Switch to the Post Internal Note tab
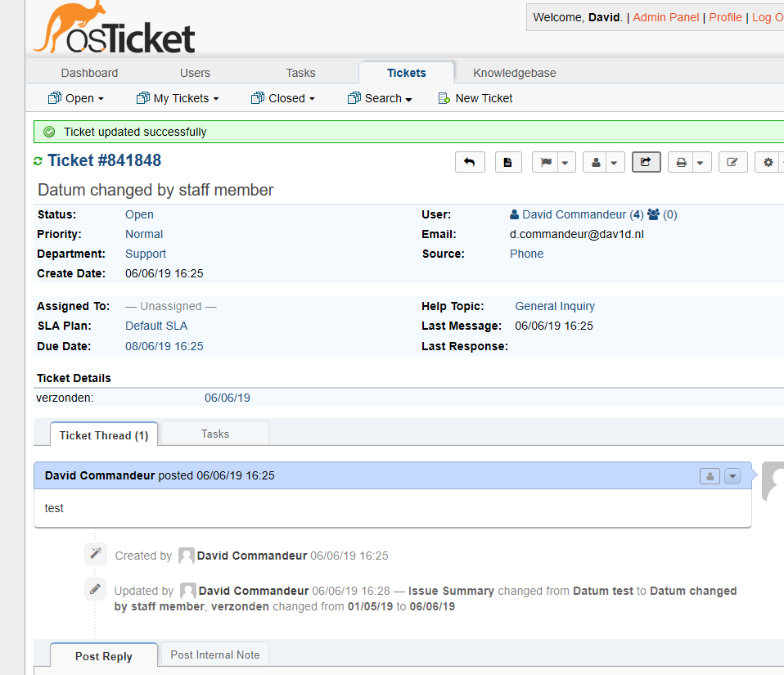The image size is (784, 675). (x=214, y=654)
